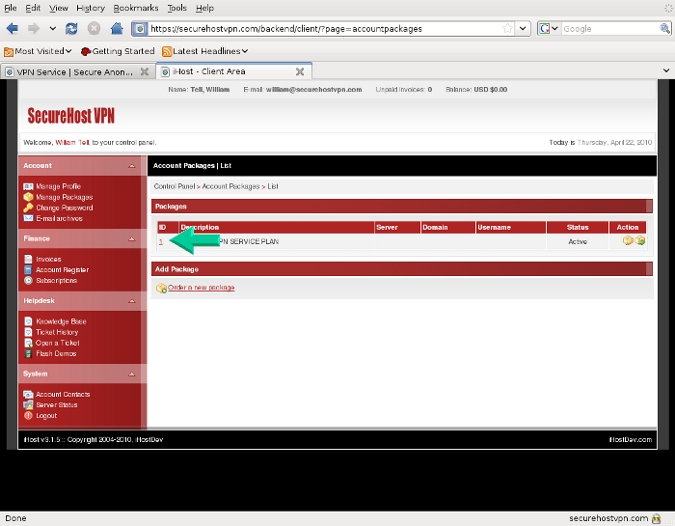This screenshot has height=526, width=675.
Task: Click the HostDev.com footer link
Action: (630, 439)
